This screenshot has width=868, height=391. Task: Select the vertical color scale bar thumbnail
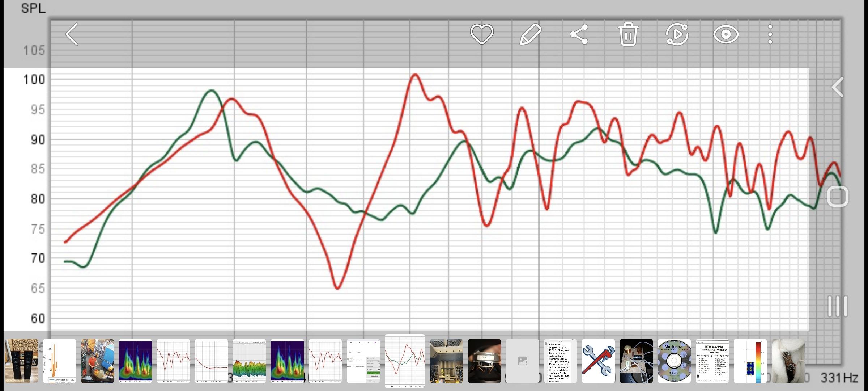click(750, 361)
